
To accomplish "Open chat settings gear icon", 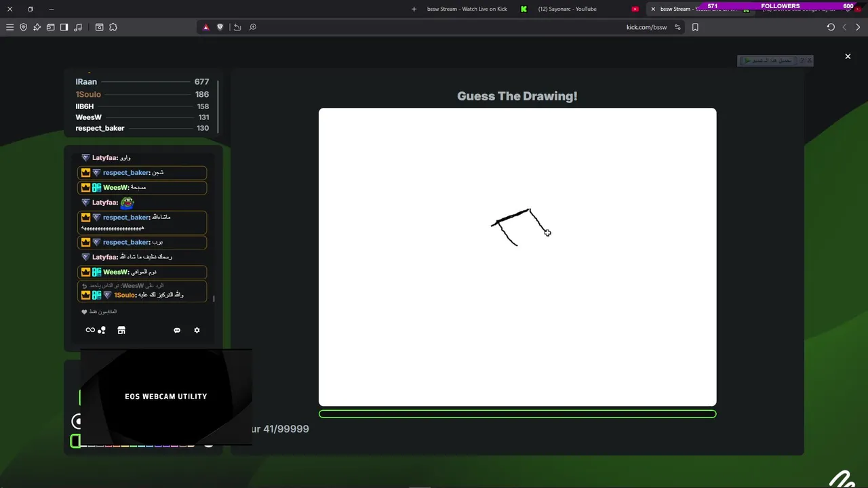I will pos(197,330).
